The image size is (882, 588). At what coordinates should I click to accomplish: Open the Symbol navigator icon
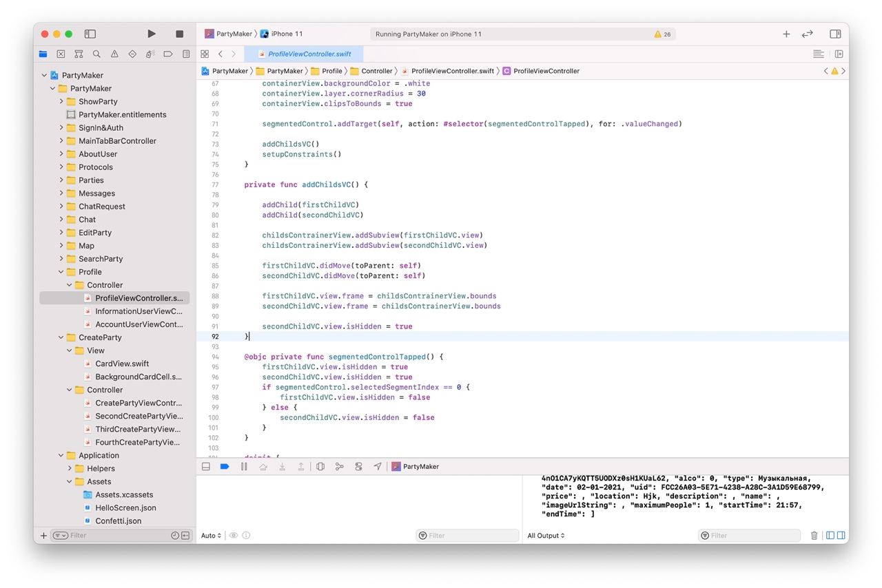click(79, 54)
